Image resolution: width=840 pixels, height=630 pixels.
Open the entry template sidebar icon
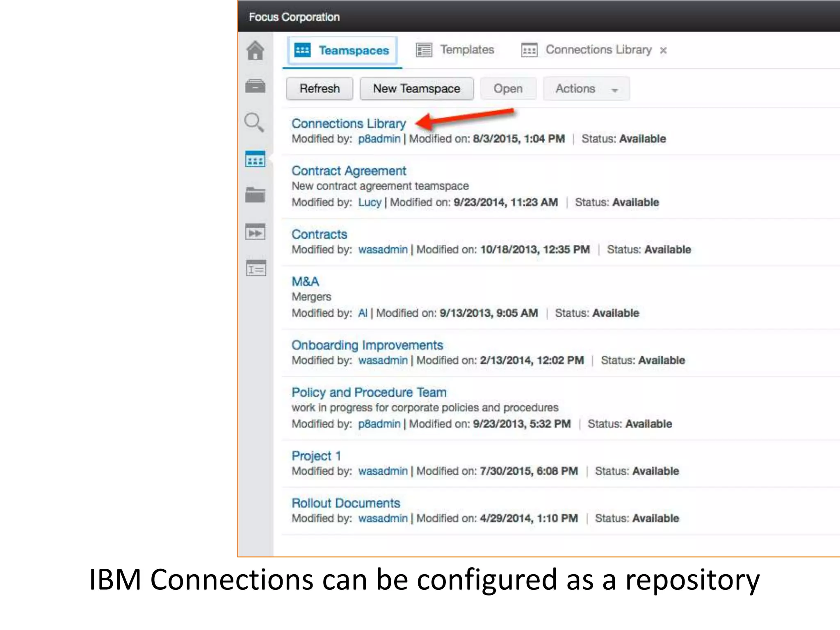click(x=256, y=268)
